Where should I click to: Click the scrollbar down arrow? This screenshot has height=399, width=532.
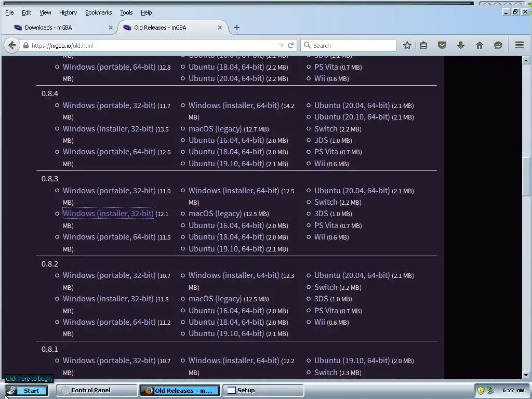[526, 375]
